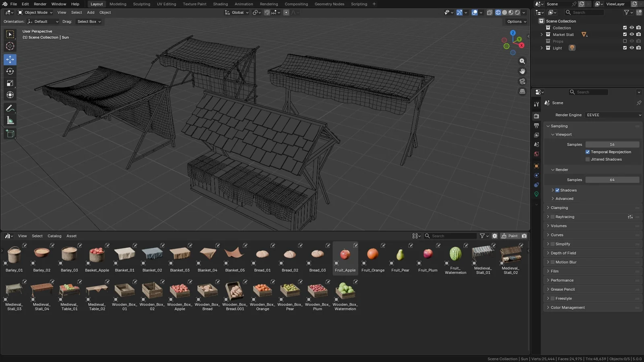The height and width of the screenshot is (362, 644).
Task: Open the Add menu in the viewport header
Action: (x=91, y=12)
